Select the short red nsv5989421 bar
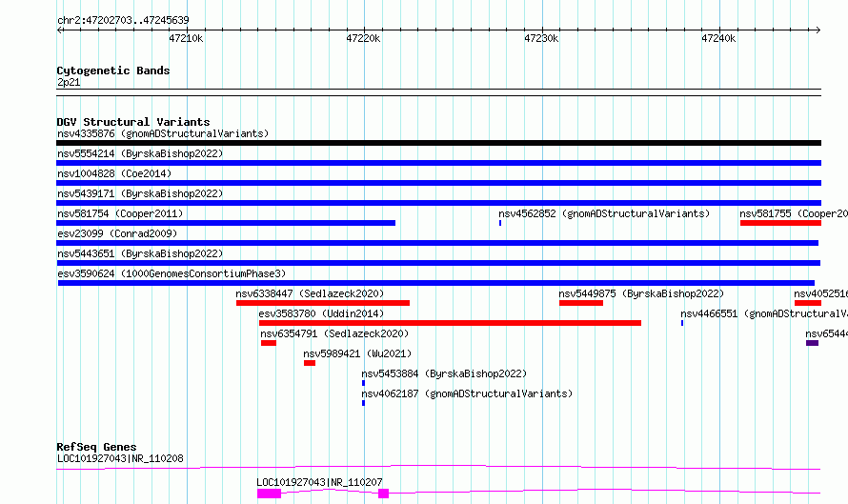 coord(310,363)
